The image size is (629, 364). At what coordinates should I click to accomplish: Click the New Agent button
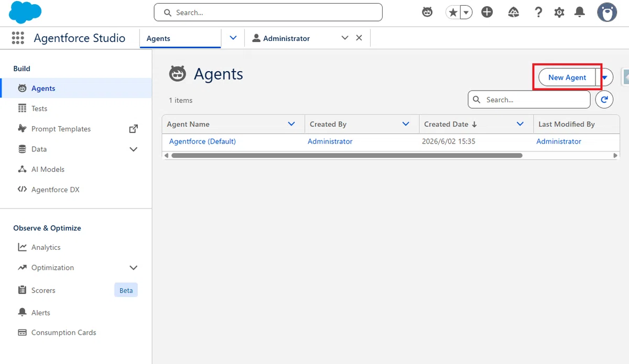pyautogui.click(x=567, y=78)
